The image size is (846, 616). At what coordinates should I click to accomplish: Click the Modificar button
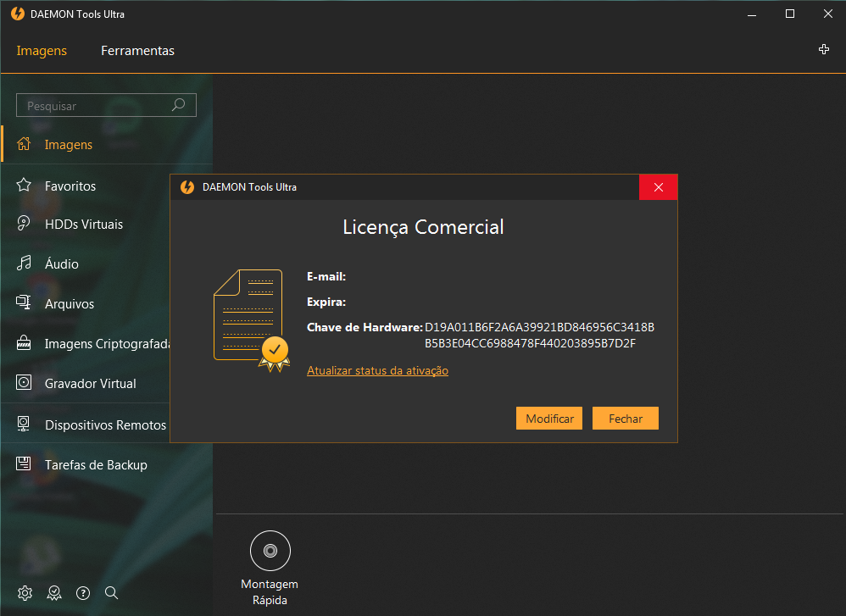(549, 418)
